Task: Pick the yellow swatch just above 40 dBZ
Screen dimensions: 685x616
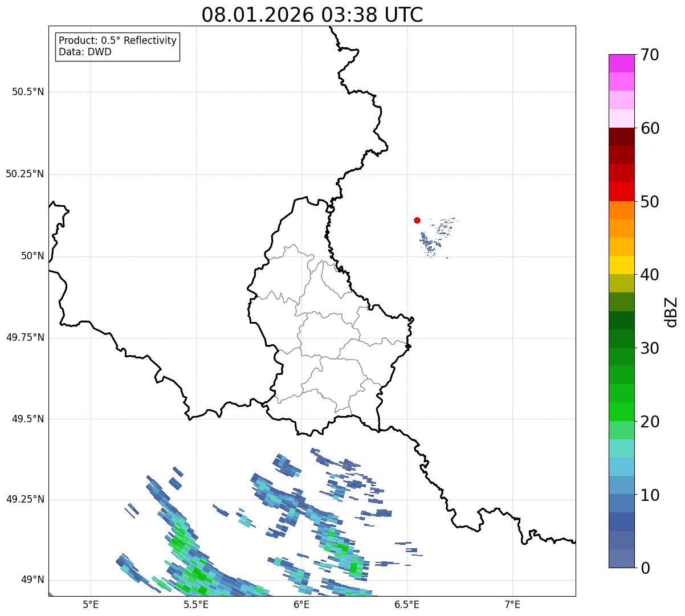Action: [x=622, y=265]
